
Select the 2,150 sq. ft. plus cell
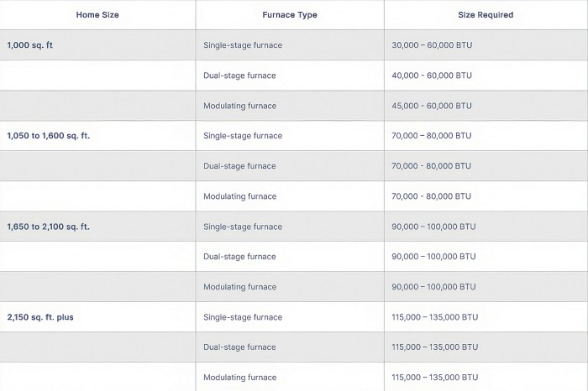coord(40,317)
